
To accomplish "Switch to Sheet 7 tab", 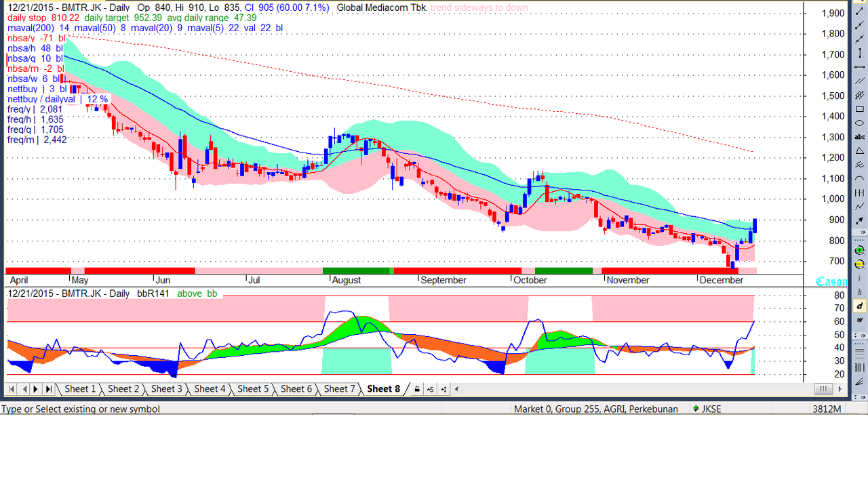I will tap(340, 389).
